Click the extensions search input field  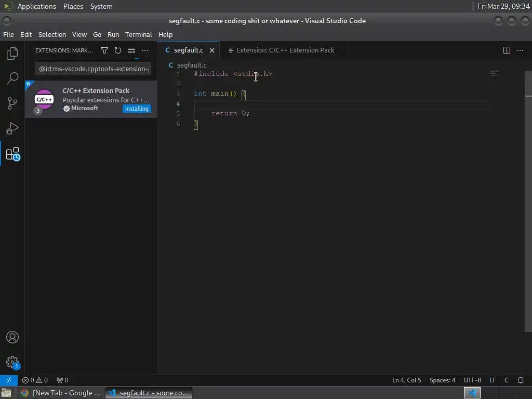(x=93, y=69)
